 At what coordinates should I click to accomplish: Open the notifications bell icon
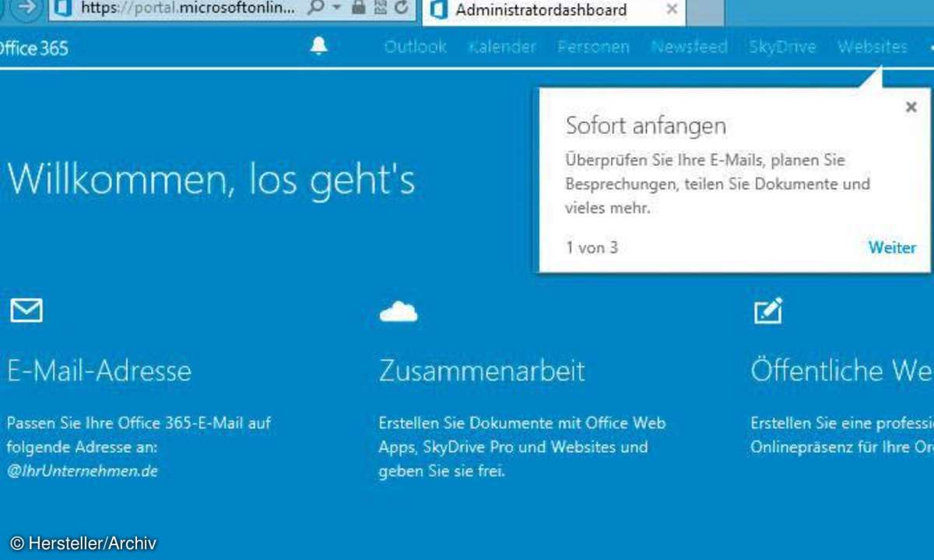pos(318,47)
